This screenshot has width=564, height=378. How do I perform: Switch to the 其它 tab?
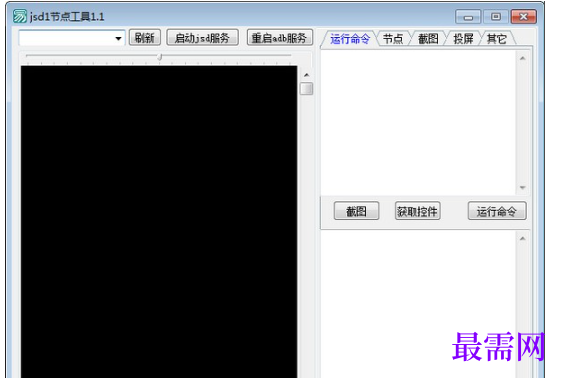(x=497, y=38)
